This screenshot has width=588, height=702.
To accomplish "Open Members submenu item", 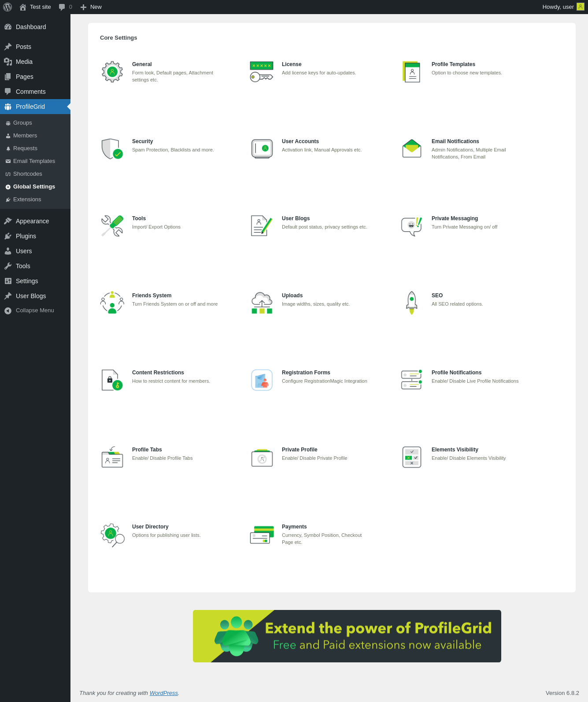I will click(x=35, y=136).
